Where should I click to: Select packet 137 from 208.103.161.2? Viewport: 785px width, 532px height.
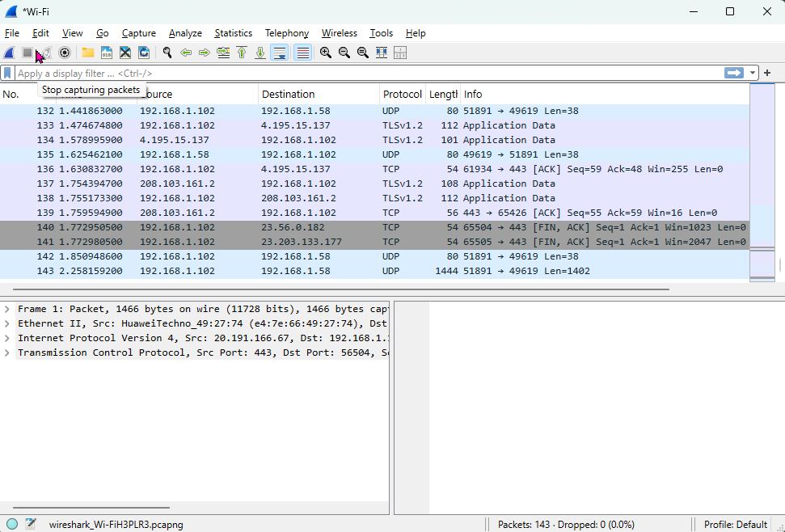pos(374,184)
